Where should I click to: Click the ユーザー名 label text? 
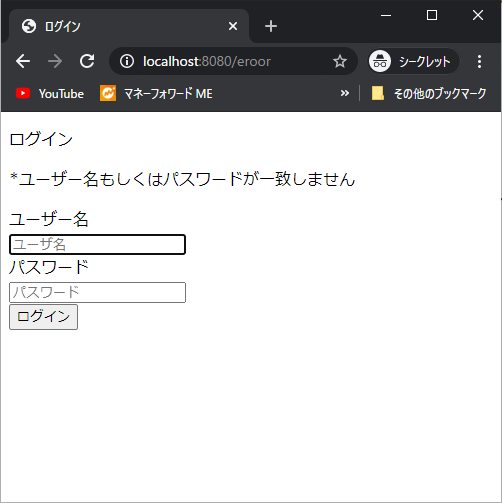pyautogui.click(x=49, y=220)
